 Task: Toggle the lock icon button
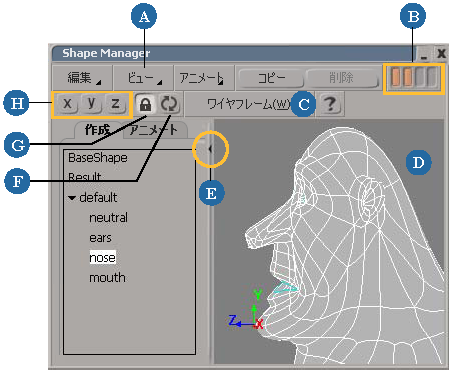[x=145, y=104]
